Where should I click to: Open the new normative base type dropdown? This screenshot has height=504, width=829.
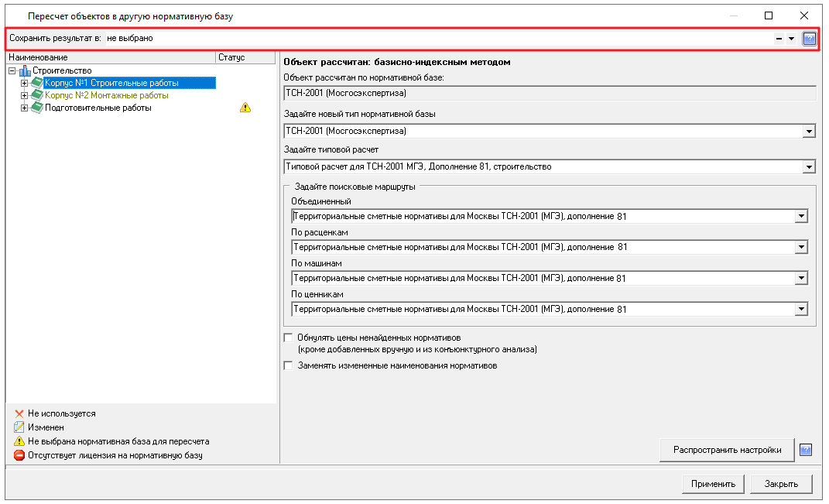[809, 132]
